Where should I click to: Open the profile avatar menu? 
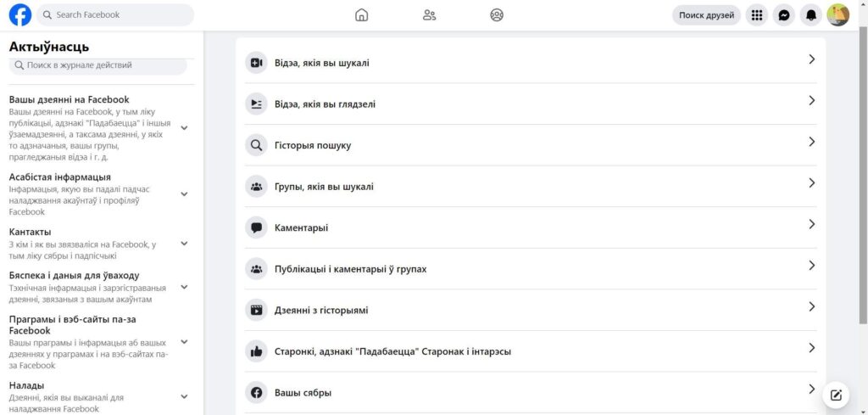coord(838,15)
